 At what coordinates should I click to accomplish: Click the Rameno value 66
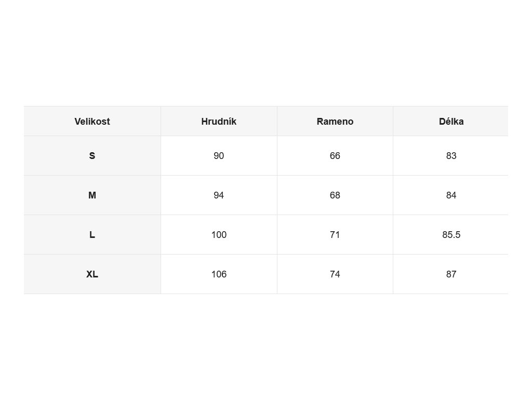coord(335,156)
